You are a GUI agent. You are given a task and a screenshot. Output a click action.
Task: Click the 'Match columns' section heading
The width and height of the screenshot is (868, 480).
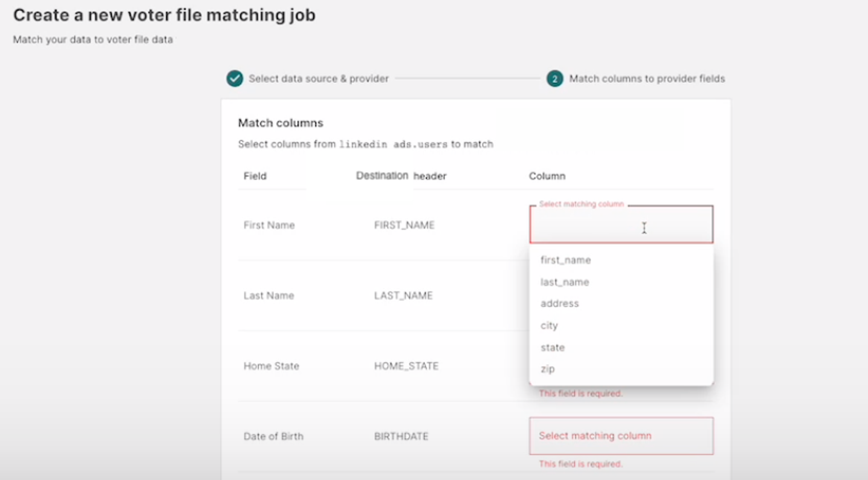pyautogui.click(x=280, y=123)
